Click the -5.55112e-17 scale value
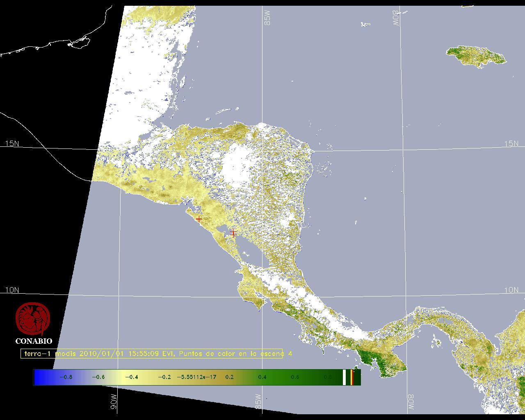525x420 pixels. coord(196,377)
